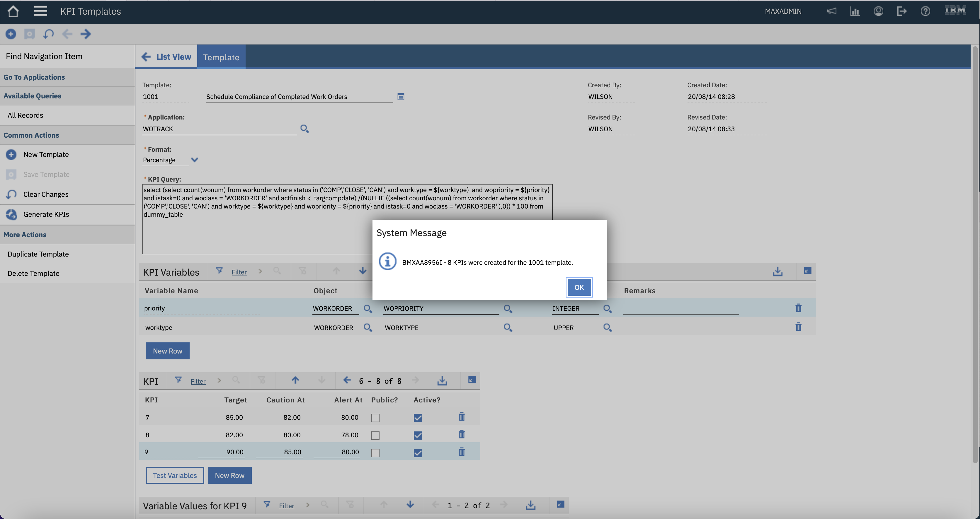Select Duplicate Template in More Actions
The width and height of the screenshot is (980, 519).
[38, 254]
